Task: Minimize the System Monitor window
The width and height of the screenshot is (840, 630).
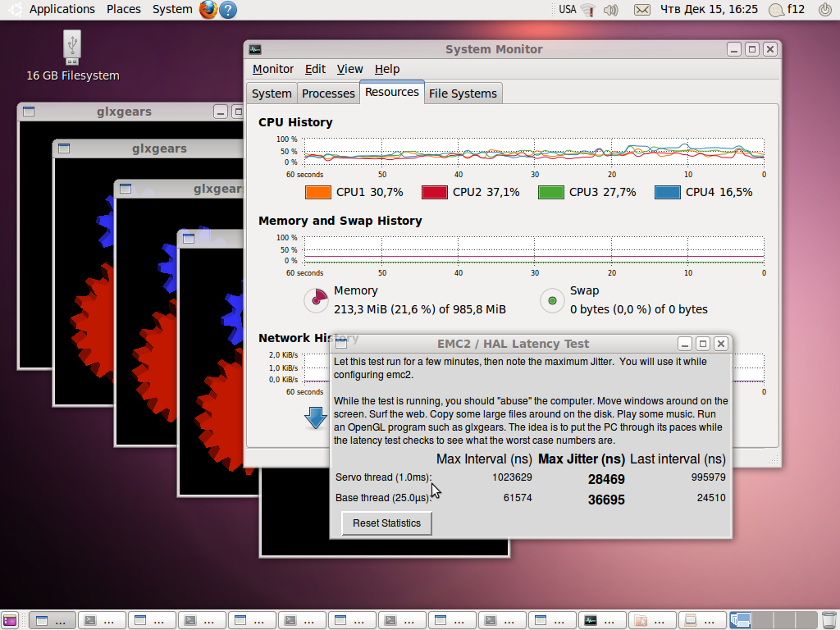Action: (734, 49)
